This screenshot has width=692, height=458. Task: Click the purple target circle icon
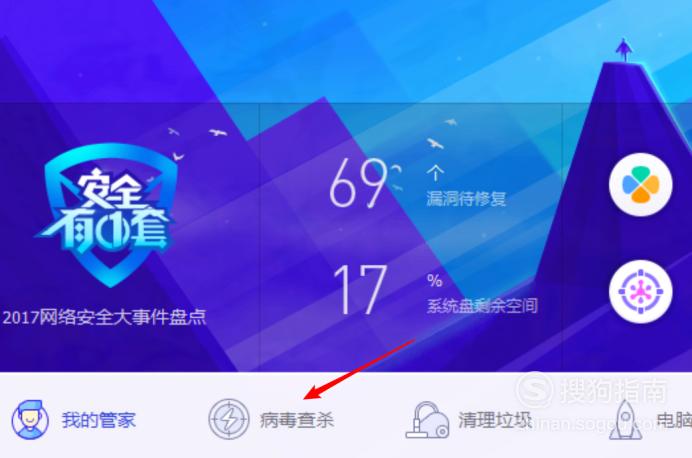[640, 292]
